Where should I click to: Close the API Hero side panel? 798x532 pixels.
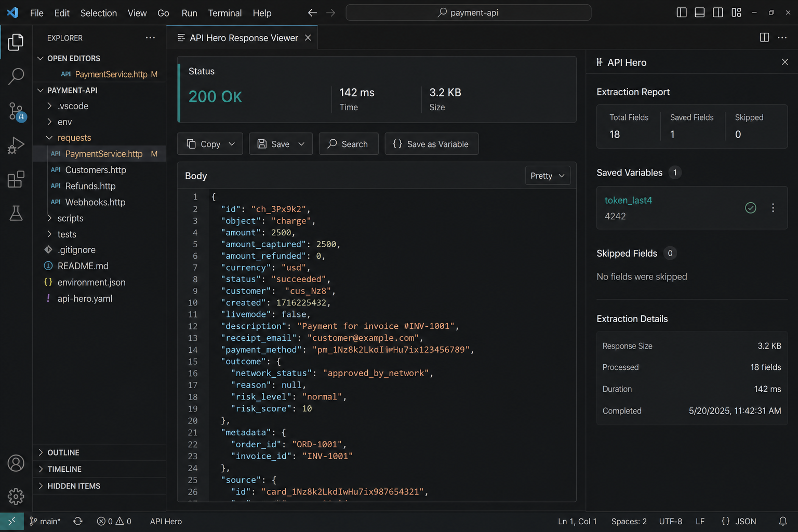(785, 62)
